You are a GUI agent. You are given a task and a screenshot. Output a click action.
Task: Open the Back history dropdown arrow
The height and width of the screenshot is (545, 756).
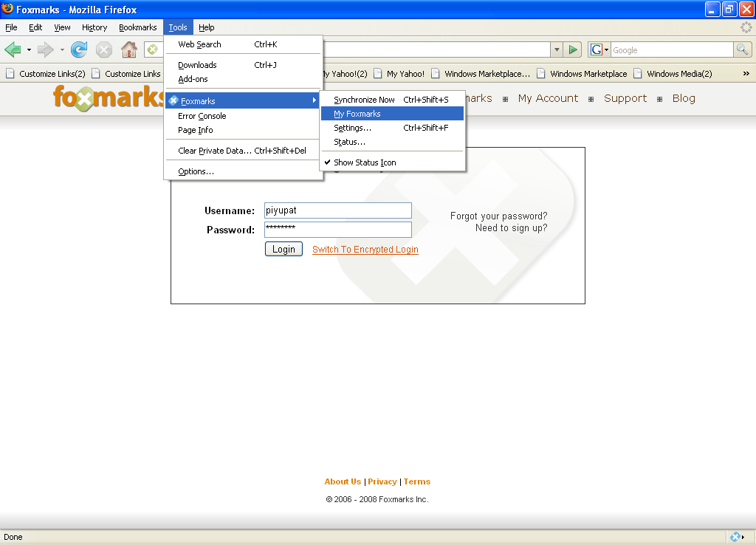pyautogui.click(x=29, y=49)
